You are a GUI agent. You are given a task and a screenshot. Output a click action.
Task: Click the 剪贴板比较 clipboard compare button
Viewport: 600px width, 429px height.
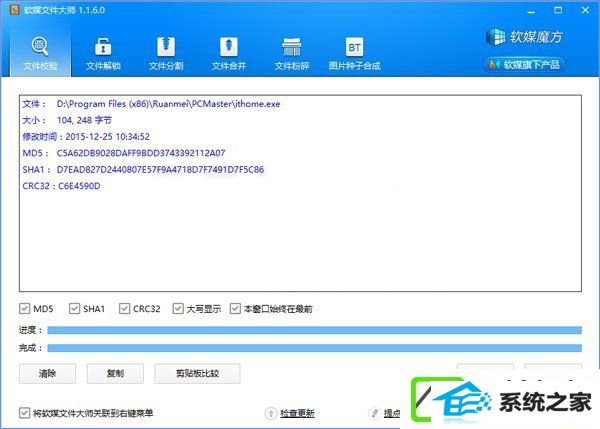pos(197,374)
